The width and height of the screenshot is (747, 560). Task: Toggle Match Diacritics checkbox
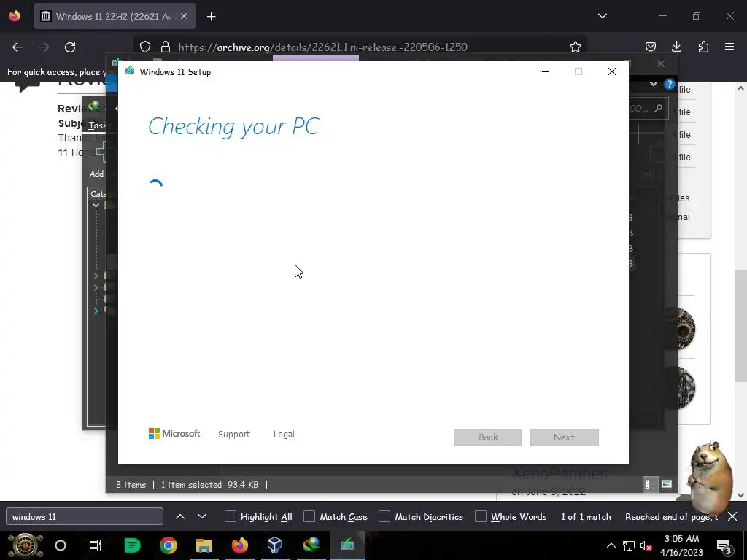[x=384, y=516]
